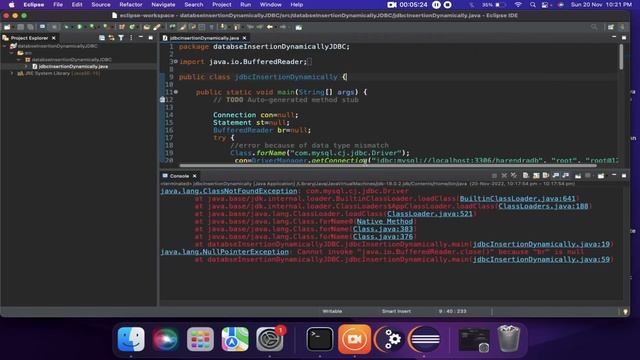Open java.lang.ClassNotFoundException link in console
The width and height of the screenshot is (640, 360).
[x=229, y=191]
